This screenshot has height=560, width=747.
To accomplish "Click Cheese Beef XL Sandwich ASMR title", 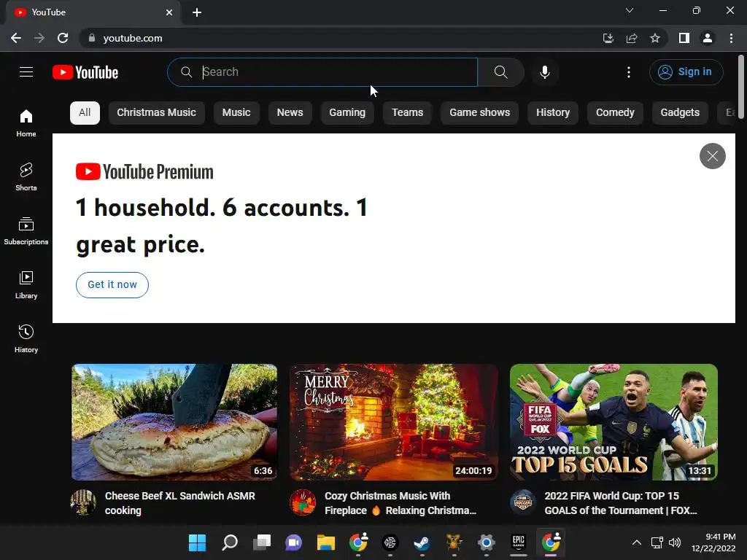I will 180,503.
